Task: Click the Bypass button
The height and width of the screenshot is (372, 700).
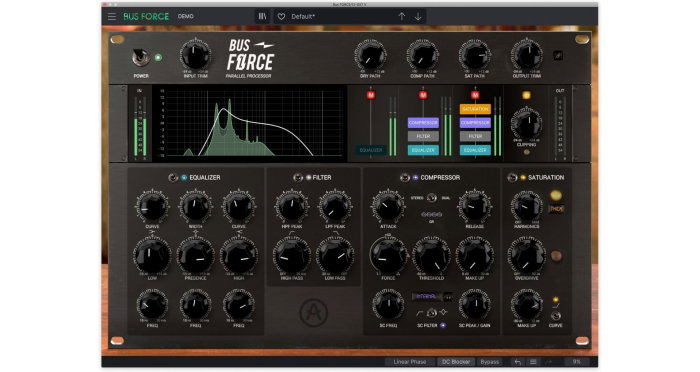Action: [x=489, y=362]
